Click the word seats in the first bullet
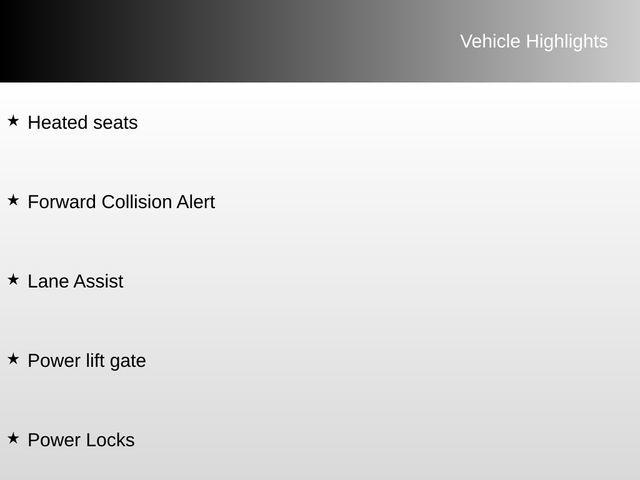640x480 pixels. (x=115, y=123)
